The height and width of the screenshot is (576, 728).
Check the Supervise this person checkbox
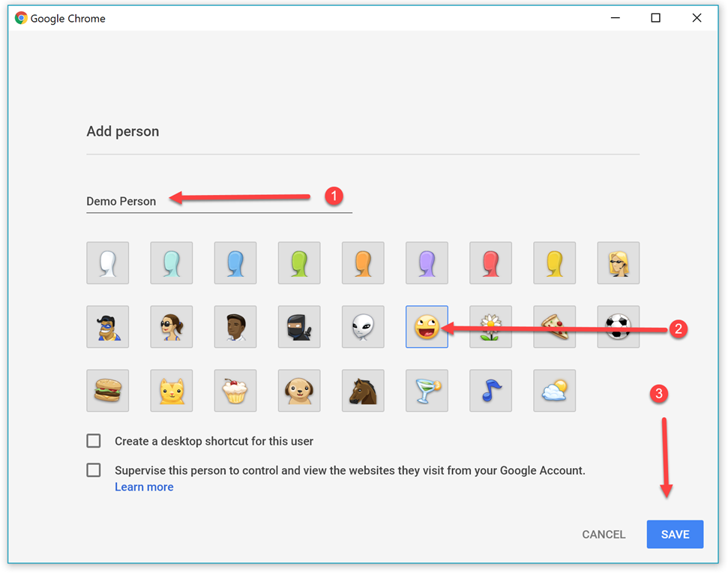94,470
